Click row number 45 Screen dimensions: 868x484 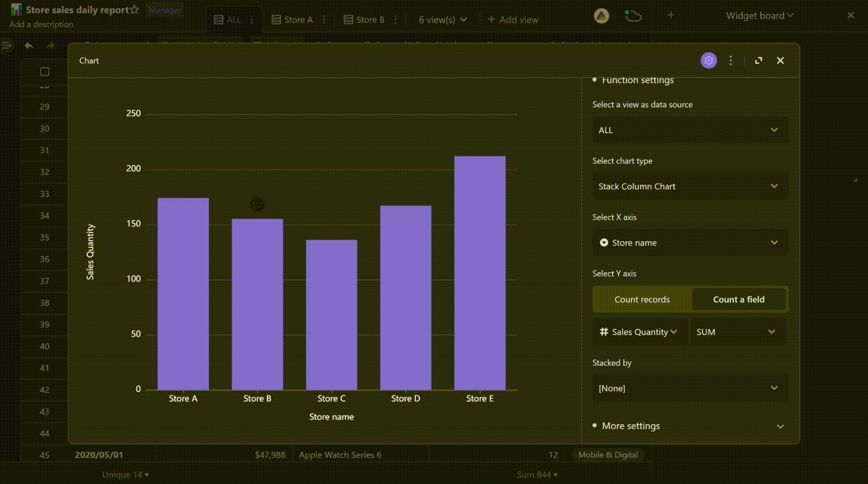(44, 455)
